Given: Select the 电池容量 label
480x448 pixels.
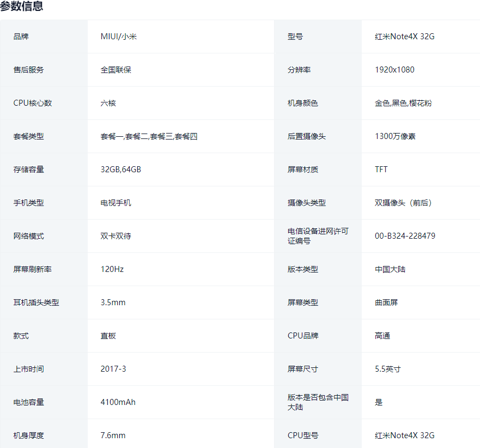Looking at the screenshot, I should point(28,402).
